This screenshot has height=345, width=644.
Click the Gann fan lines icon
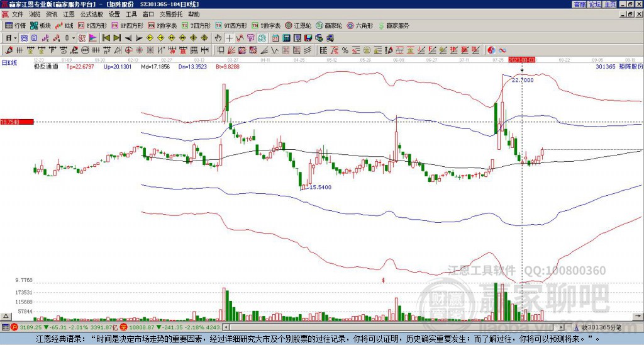[231, 50]
